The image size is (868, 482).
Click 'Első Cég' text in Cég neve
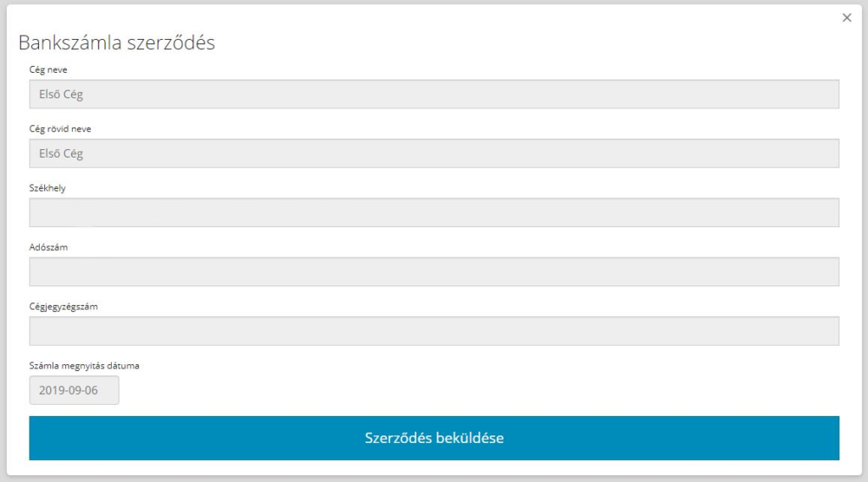61,94
